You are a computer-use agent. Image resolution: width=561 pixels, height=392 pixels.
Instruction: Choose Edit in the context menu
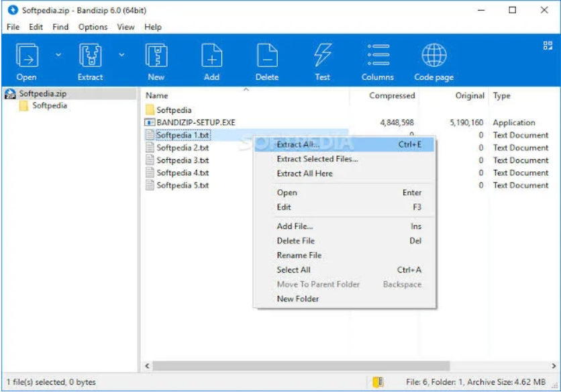[x=344, y=207]
